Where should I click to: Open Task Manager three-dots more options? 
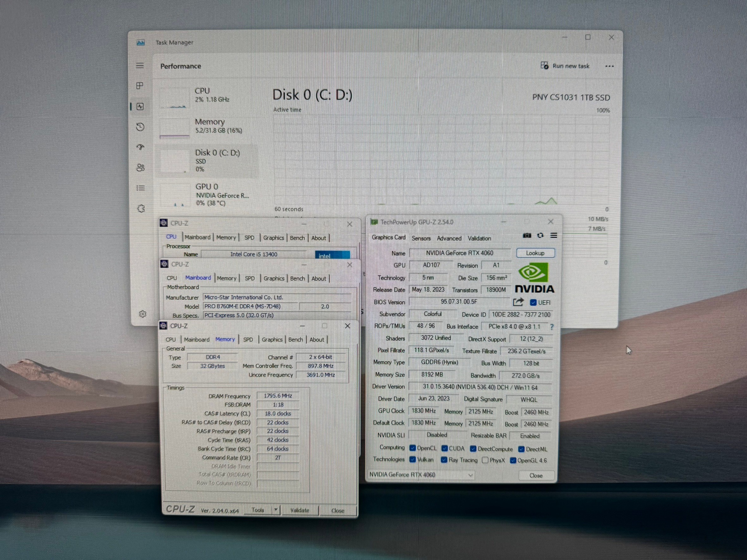[610, 66]
